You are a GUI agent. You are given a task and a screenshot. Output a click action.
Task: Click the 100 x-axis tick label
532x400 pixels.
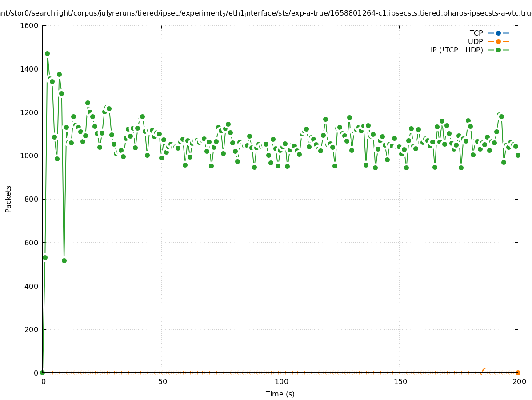[x=280, y=381]
